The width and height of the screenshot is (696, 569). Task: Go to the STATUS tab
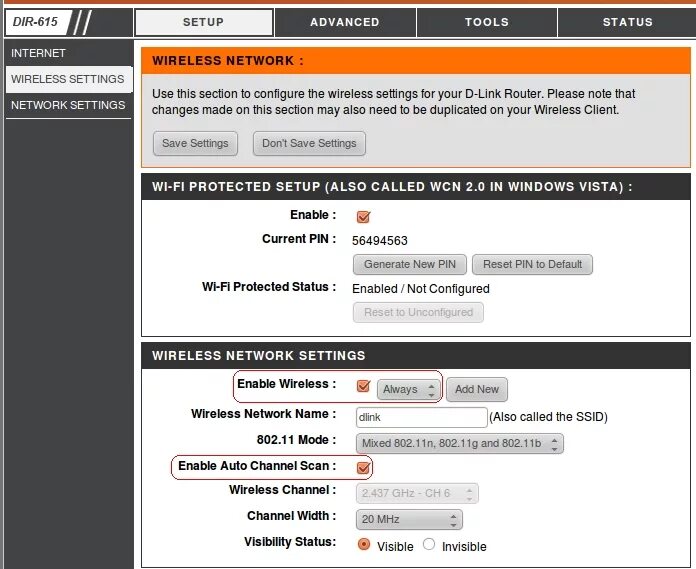click(627, 22)
